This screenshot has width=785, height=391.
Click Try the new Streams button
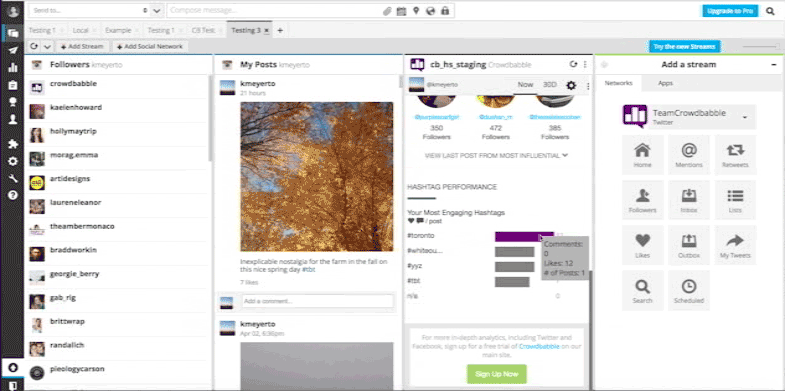tap(685, 47)
